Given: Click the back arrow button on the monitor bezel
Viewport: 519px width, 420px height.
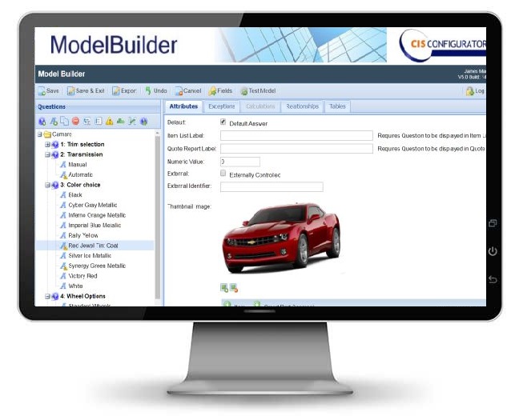Looking at the screenshot, I should (493, 279).
